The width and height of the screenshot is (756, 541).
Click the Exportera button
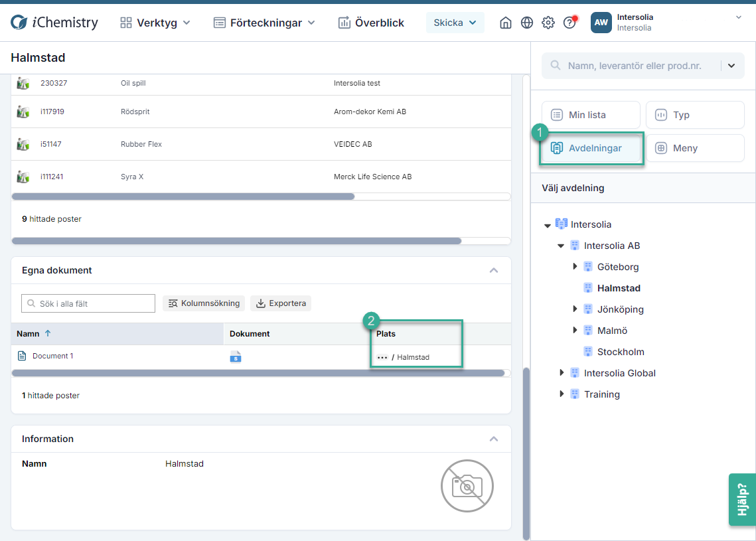(281, 303)
